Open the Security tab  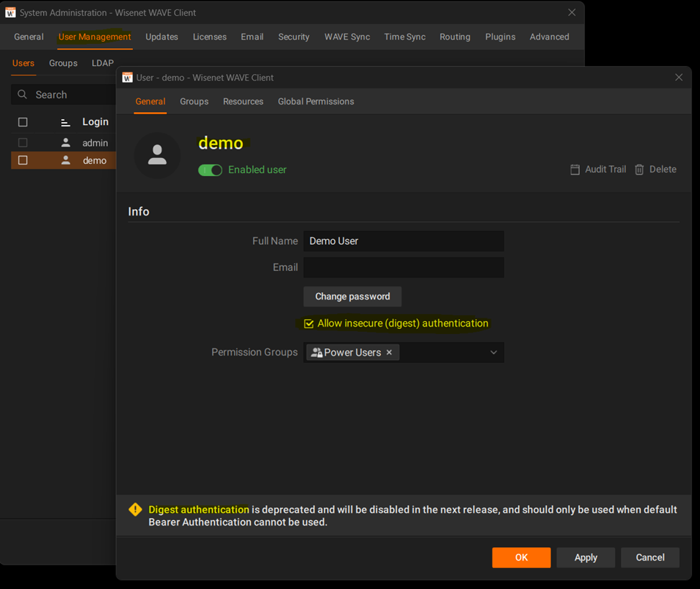click(x=294, y=37)
